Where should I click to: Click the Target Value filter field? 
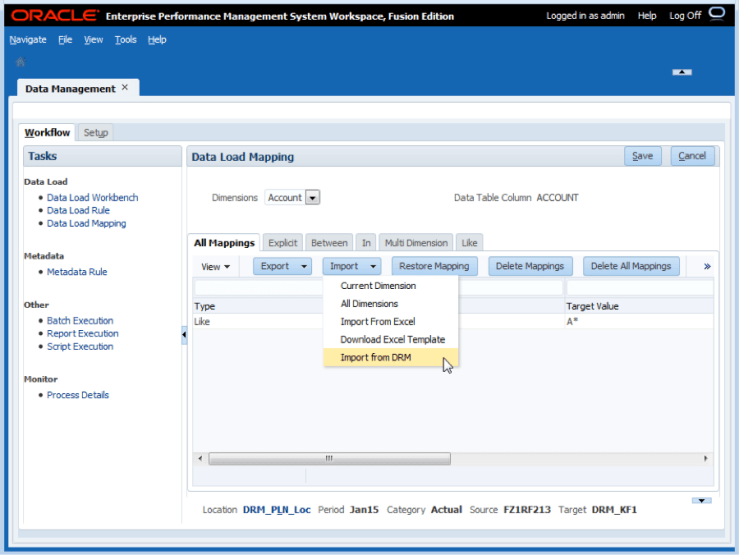pyautogui.click(x=640, y=288)
